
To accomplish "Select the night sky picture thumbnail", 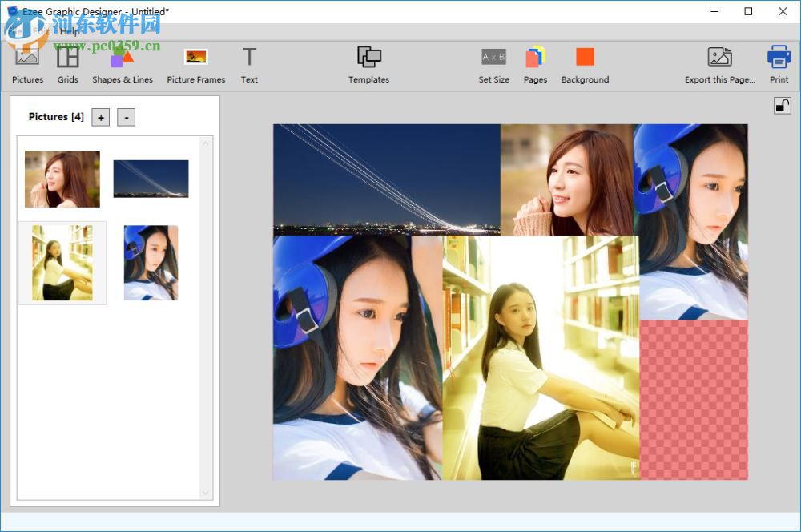I will tap(151, 178).
